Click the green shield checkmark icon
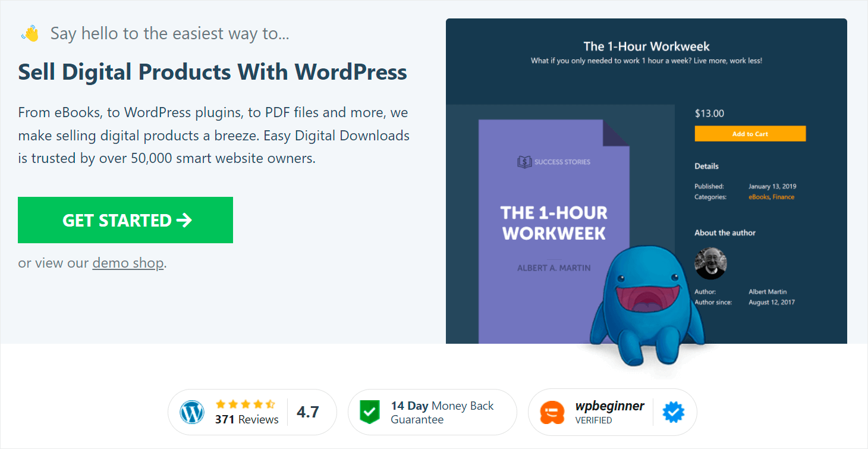 [x=370, y=412]
